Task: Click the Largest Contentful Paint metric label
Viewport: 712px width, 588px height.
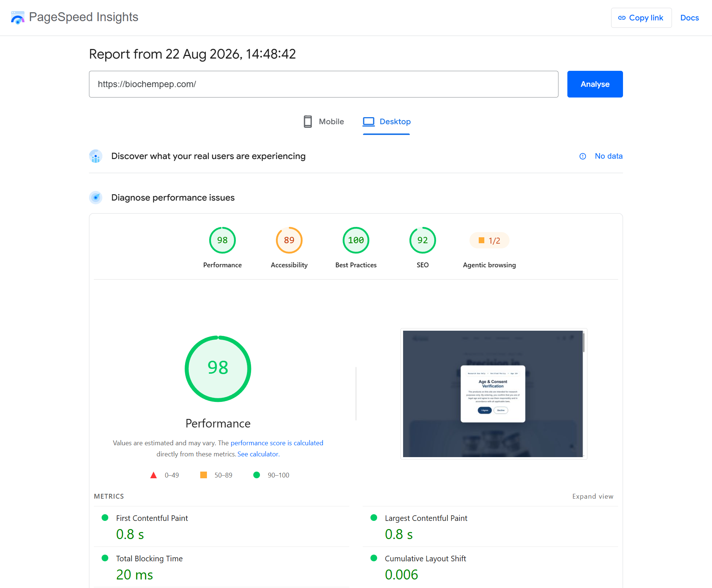Action: click(x=426, y=518)
